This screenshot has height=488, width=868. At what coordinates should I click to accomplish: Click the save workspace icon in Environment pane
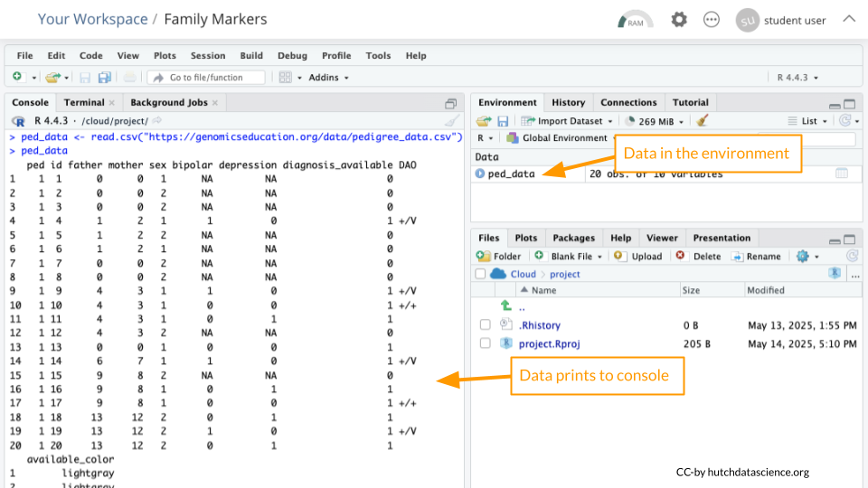pos(503,120)
